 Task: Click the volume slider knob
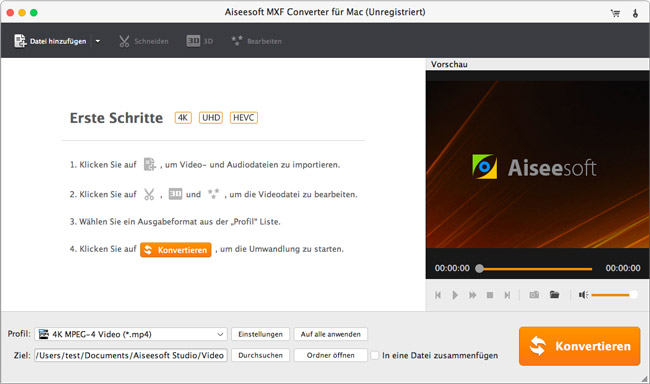pyautogui.click(x=633, y=295)
